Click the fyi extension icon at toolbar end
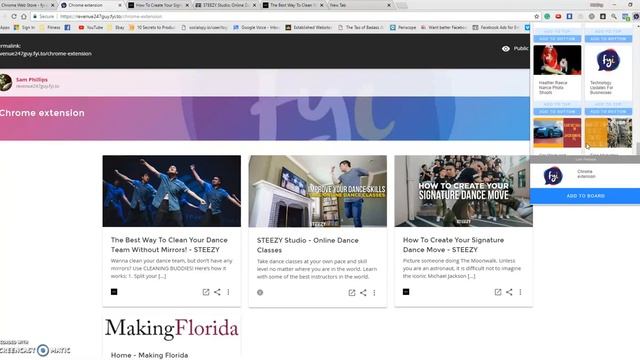The height and width of the screenshot is (360, 640). point(636,16)
